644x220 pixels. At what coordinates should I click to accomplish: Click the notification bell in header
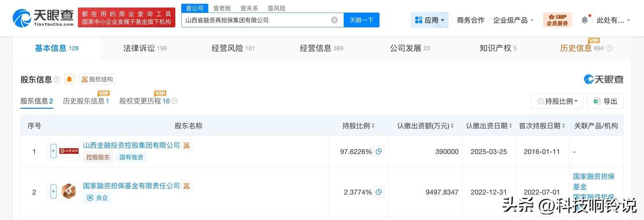[x=584, y=20]
